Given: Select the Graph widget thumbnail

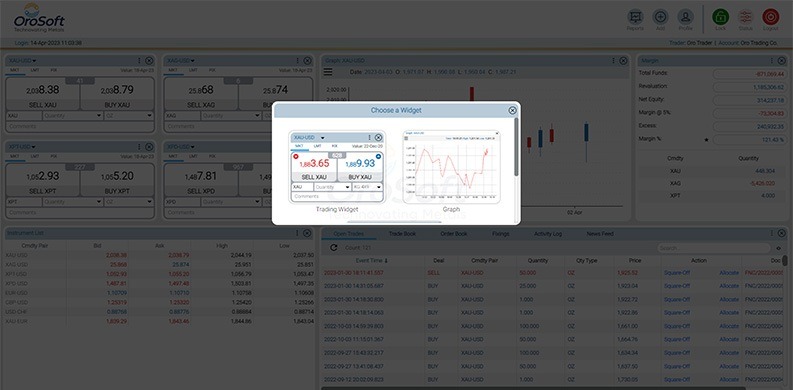Looking at the screenshot, I should 451,167.
